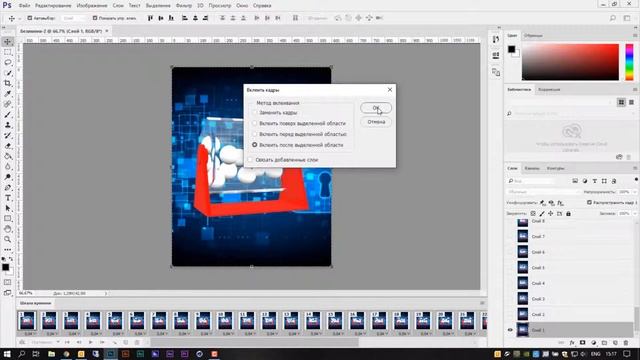Select 'Заменить кадры' radio option
Screen dimensions: 640x360
pos(255,112)
